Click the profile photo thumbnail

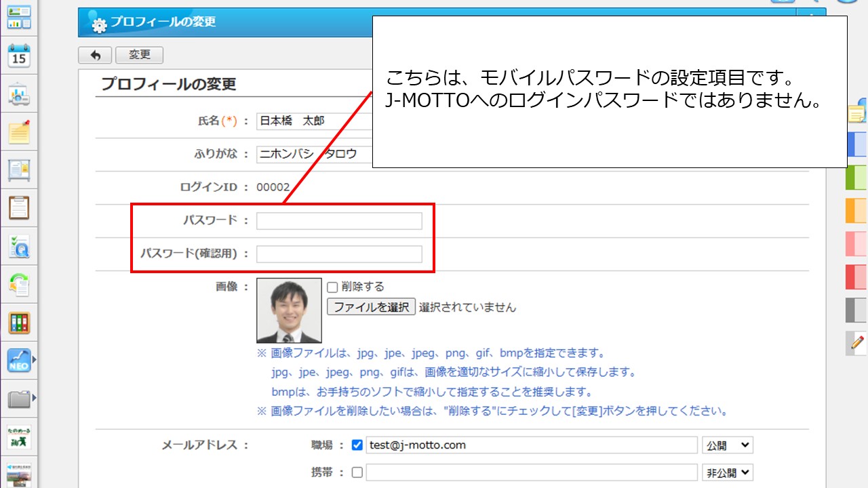point(289,310)
